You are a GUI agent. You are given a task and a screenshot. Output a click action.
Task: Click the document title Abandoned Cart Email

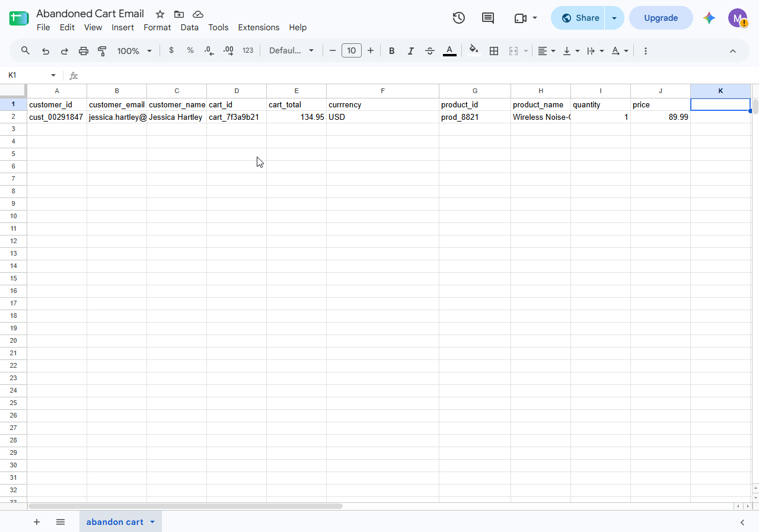[x=90, y=14]
